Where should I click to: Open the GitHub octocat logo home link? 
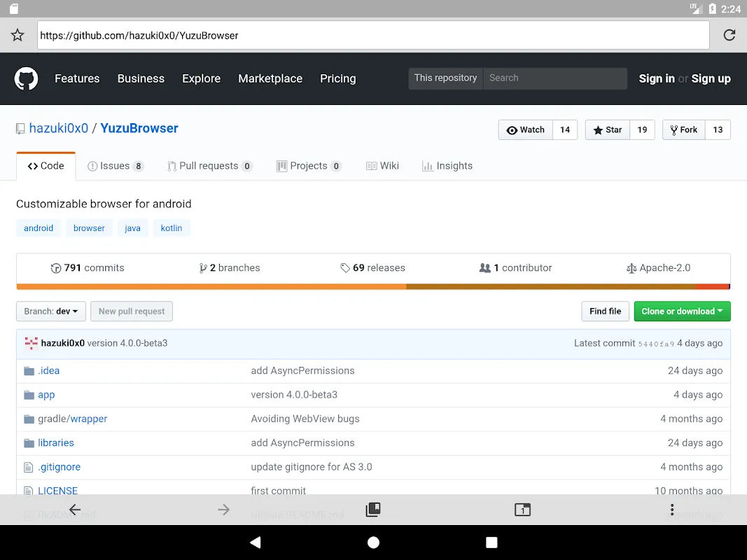(26, 78)
